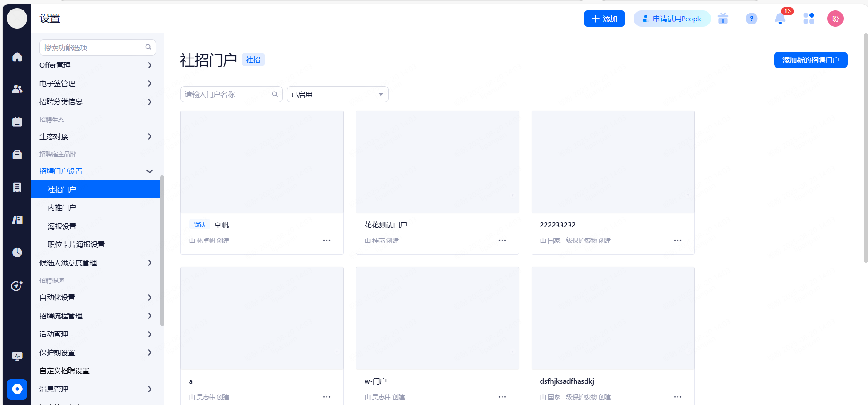Open the settings icon at sidebar bottom
The width and height of the screenshot is (868, 405).
click(x=17, y=389)
